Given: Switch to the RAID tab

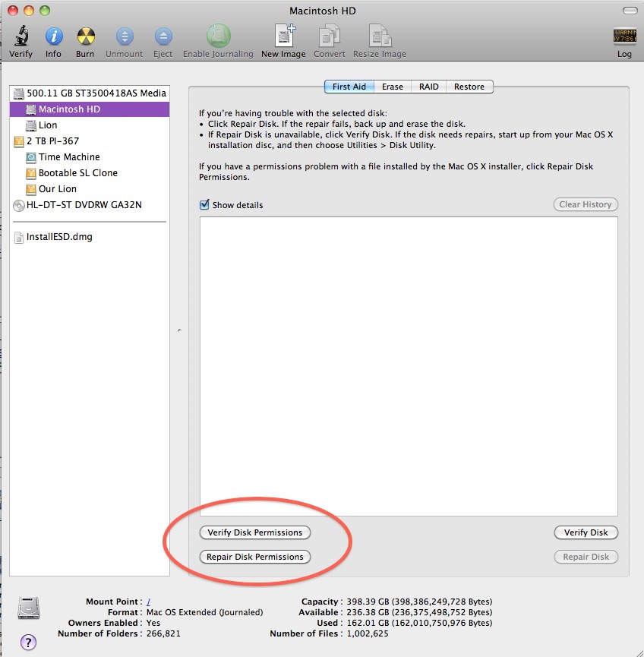Looking at the screenshot, I should point(428,87).
